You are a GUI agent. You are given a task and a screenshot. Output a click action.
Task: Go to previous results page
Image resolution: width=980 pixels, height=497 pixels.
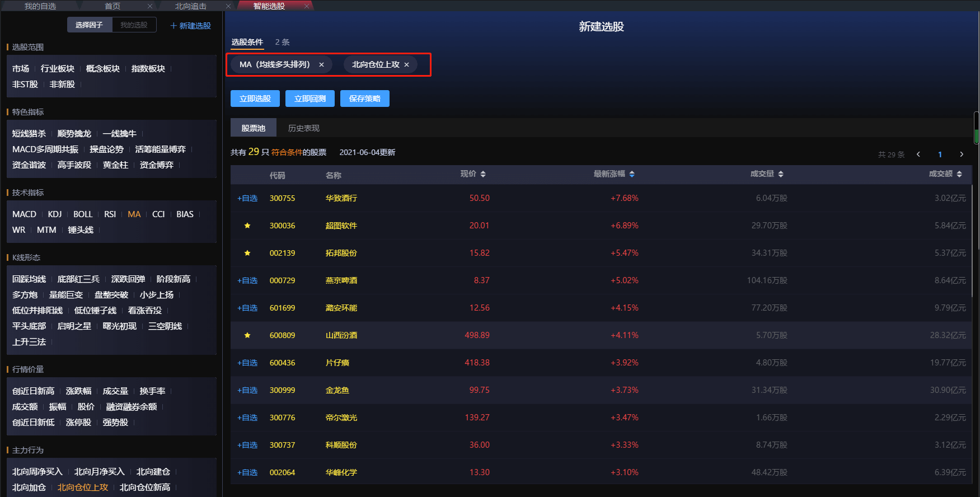click(x=918, y=154)
